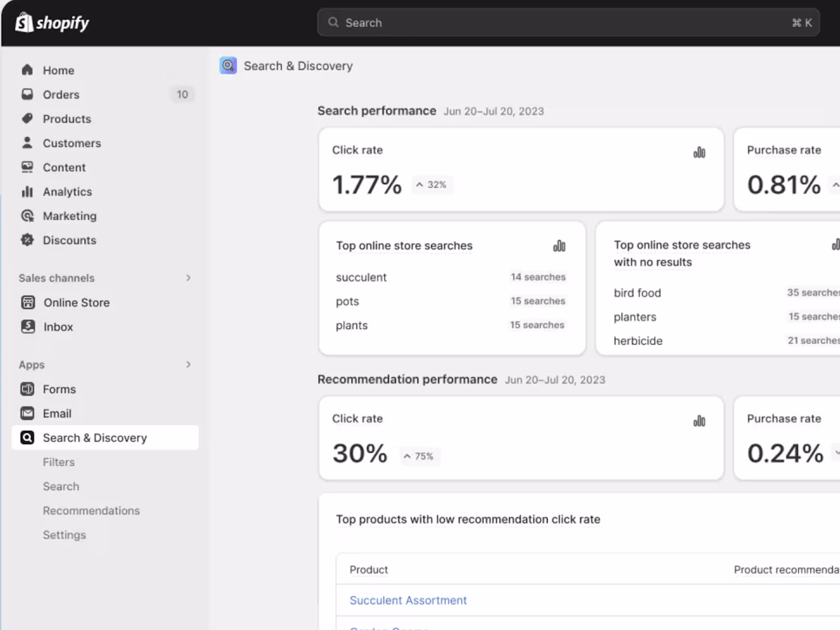Image resolution: width=840 pixels, height=630 pixels.
Task: Click the Shopify logo
Action: tap(52, 23)
